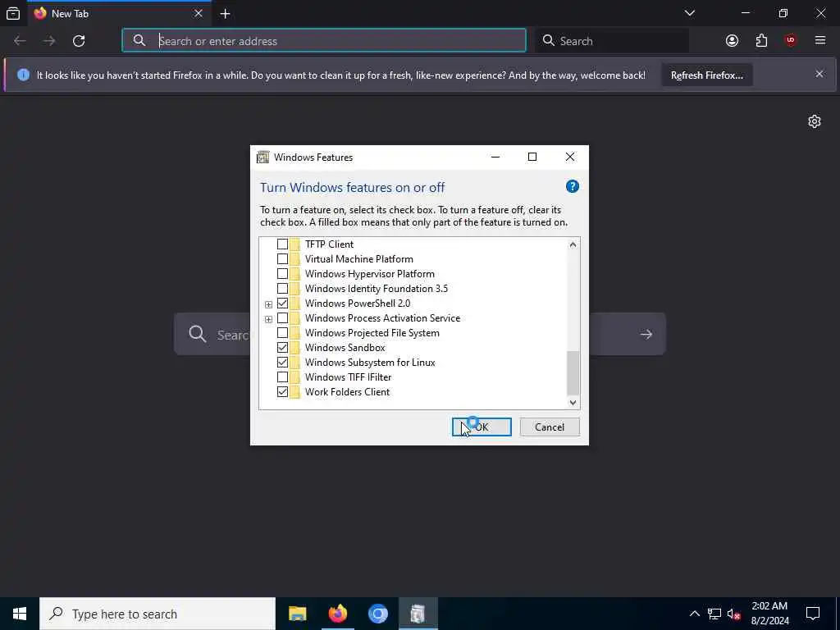Viewport: 840px width, 630px height.
Task: Open the list all tabs chevron
Action: coord(690,13)
